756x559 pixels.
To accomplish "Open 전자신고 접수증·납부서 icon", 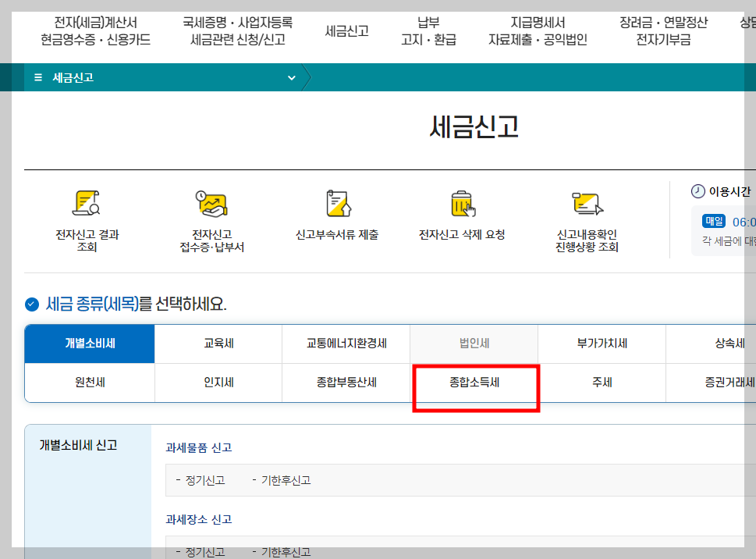I will tap(211, 203).
